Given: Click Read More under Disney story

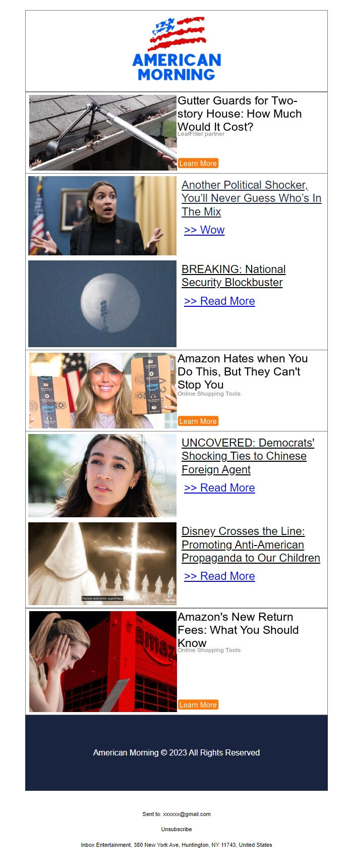Looking at the screenshot, I should pyautogui.click(x=219, y=576).
